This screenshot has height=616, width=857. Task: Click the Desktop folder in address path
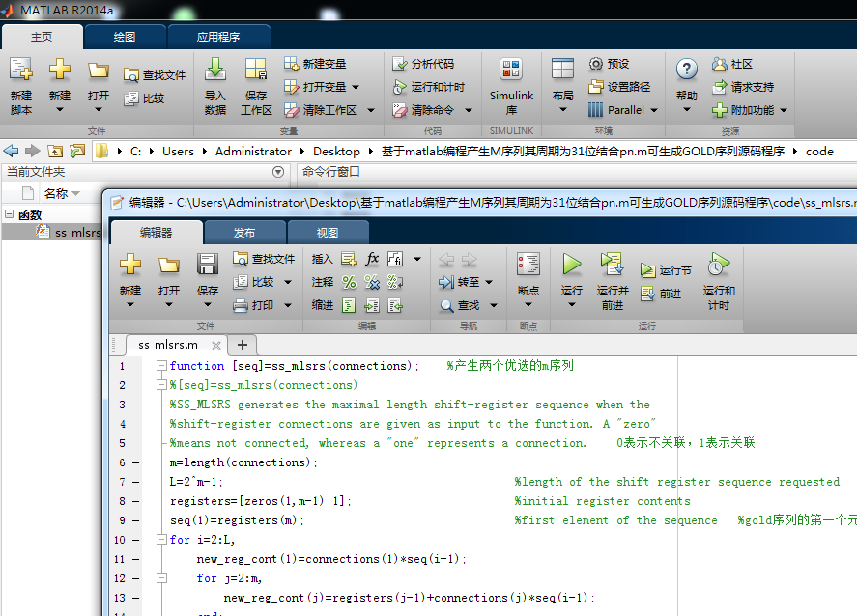[x=336, y=152]
